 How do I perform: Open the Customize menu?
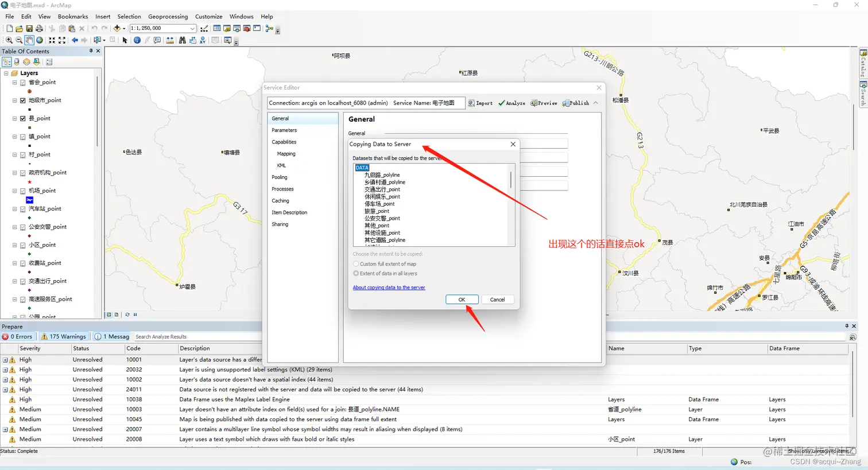(x=209, y=17)
